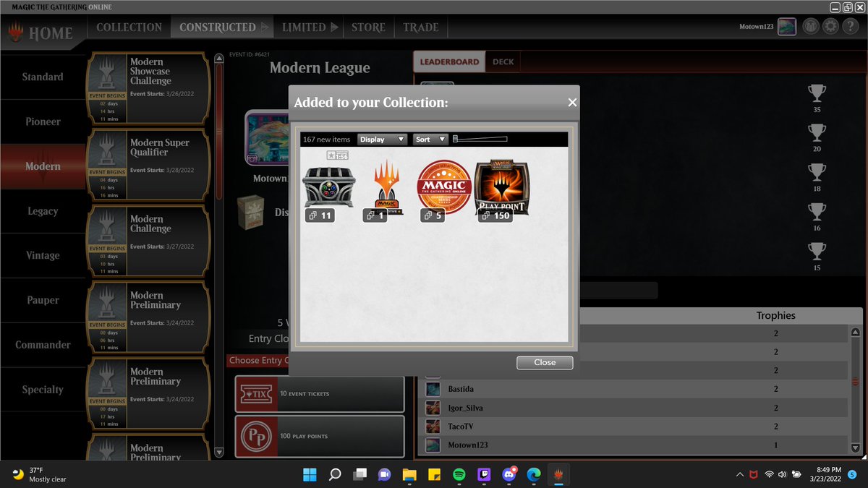Image resolution: width=868 pixels, height=488 pixels.
Task: Open Discord from the taskbar
Action: tap(509, 474)
